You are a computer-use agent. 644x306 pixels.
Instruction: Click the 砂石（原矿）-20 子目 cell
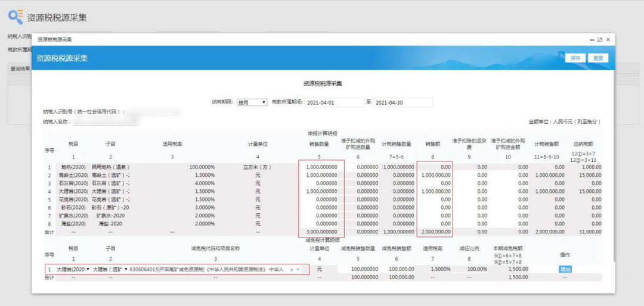pyautogui.click(x=110, y=208)
